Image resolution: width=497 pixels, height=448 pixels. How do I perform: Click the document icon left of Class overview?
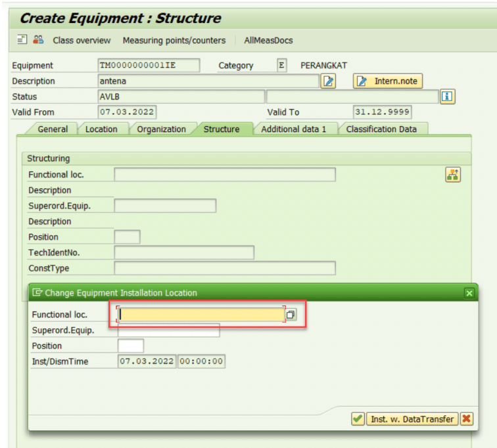(x=22, y=40)
